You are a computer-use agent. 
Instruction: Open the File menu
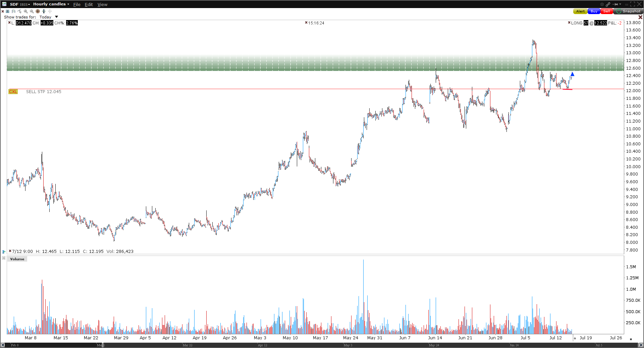[77, 4]
